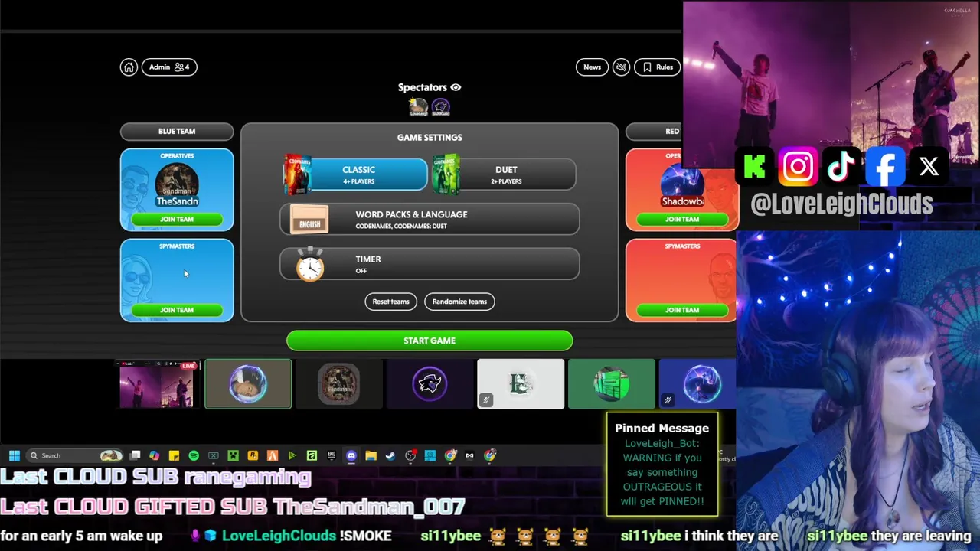980x551 pixels.
Task: Open the LIVE concert stream thumbnail
Action: point(157,384)
